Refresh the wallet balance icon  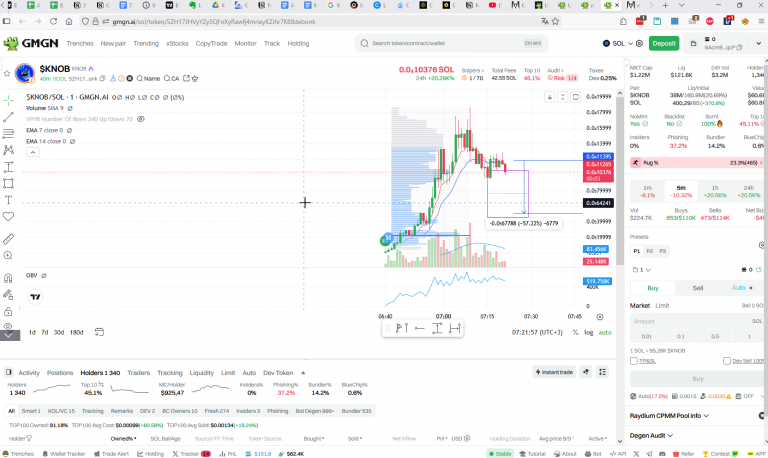click(759, 270)
